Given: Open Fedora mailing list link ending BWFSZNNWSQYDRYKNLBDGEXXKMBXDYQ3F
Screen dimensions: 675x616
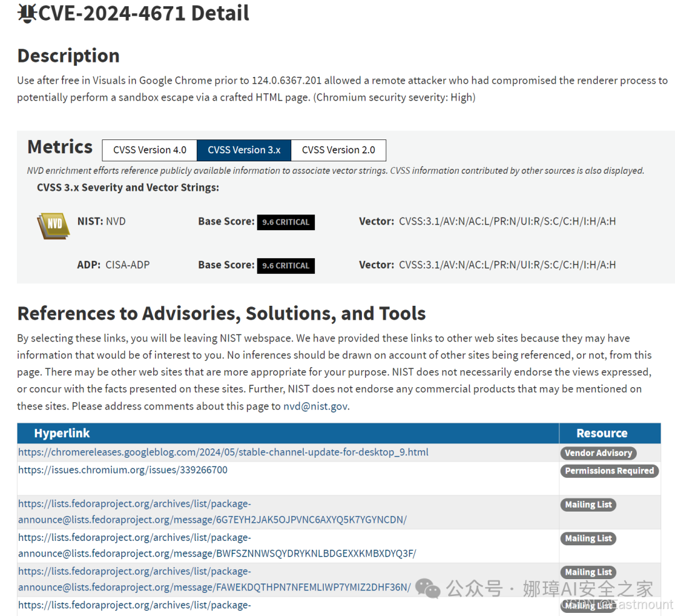Looking at the screenshot, I should pyautogui.click(x=217, y=545).
